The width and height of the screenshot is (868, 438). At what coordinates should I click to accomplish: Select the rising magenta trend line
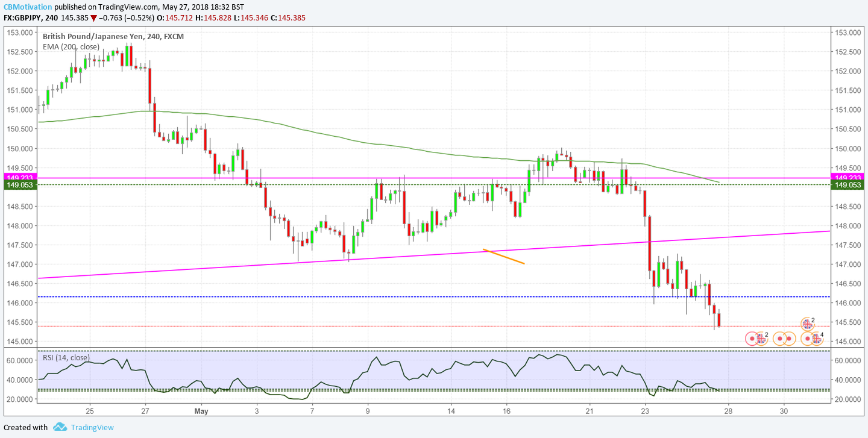tap(434, 254)
